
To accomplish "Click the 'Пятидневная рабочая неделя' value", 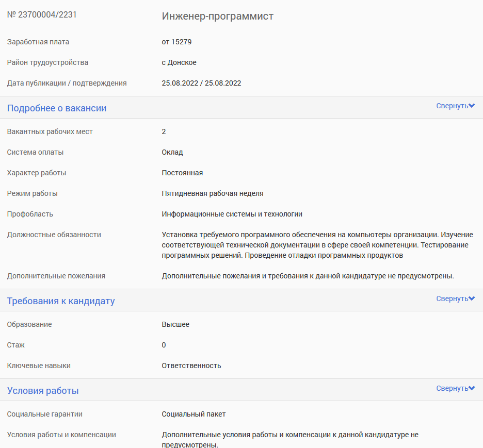I will (213, 193).
